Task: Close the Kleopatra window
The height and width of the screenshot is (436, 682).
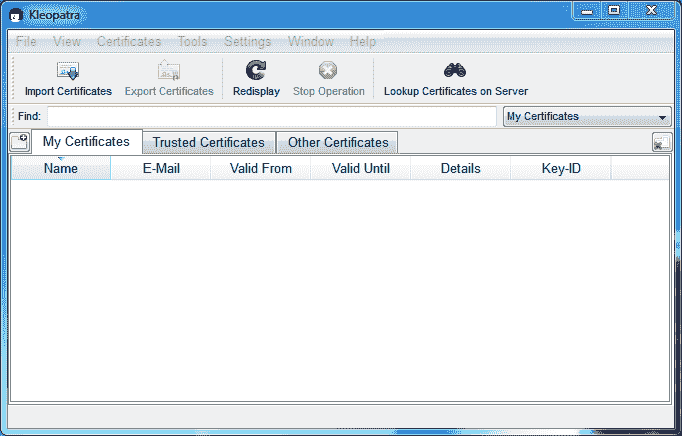Action: coord(651,10)
